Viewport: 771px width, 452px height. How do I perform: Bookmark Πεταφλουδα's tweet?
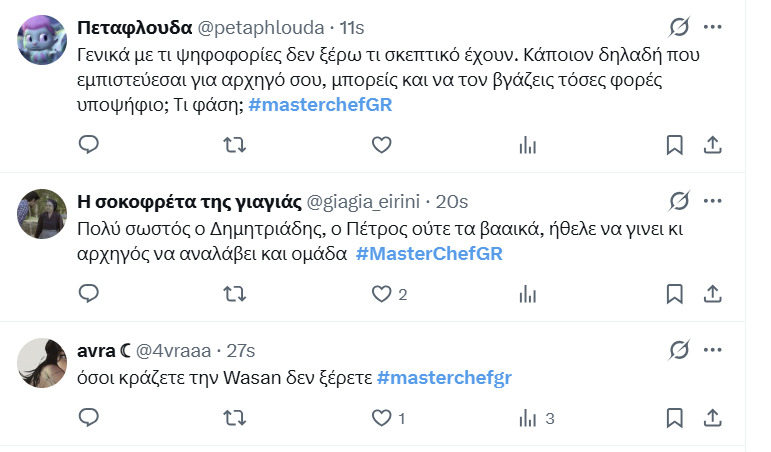pyautogui.click(x=675, y=145)
